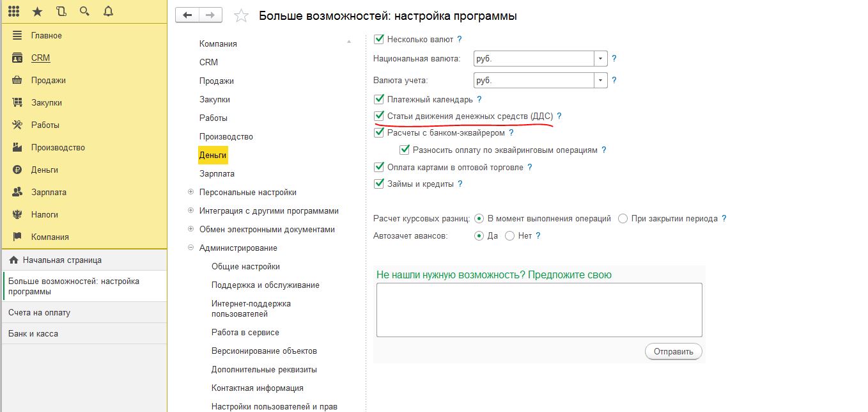Select the При закрытии периода radio button

click(623, 218)
